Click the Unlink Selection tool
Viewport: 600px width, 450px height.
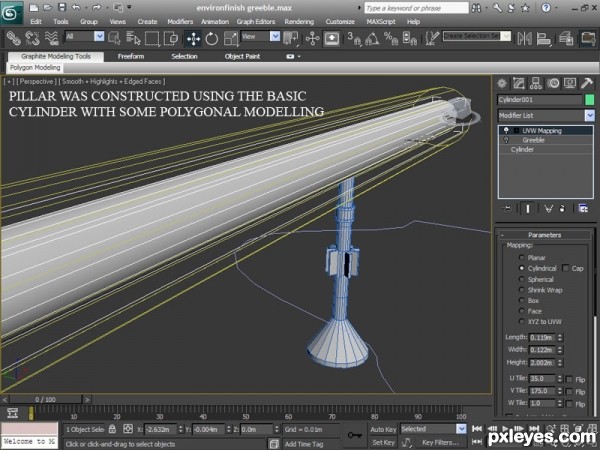[33, 38]
